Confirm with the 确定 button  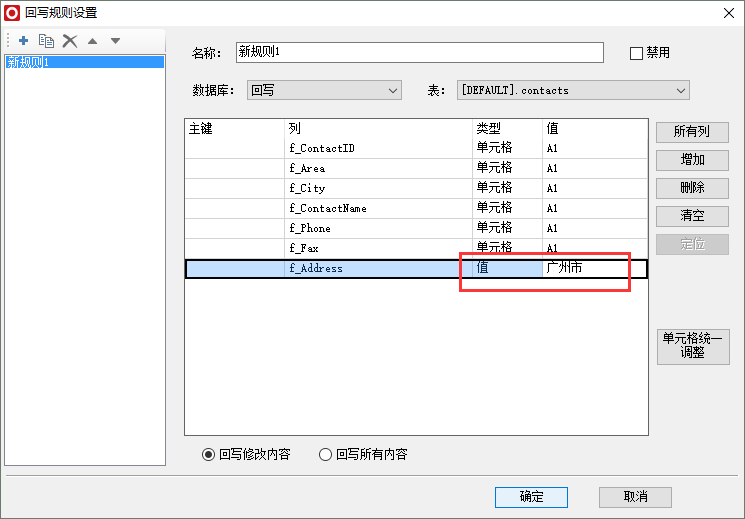point(531,497)
